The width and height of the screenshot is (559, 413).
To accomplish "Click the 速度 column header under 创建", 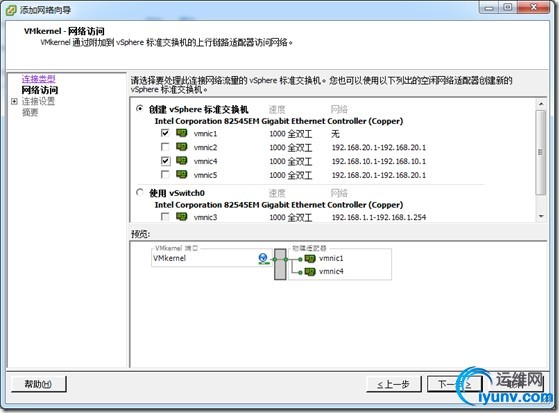I will [x=277, y=109].
